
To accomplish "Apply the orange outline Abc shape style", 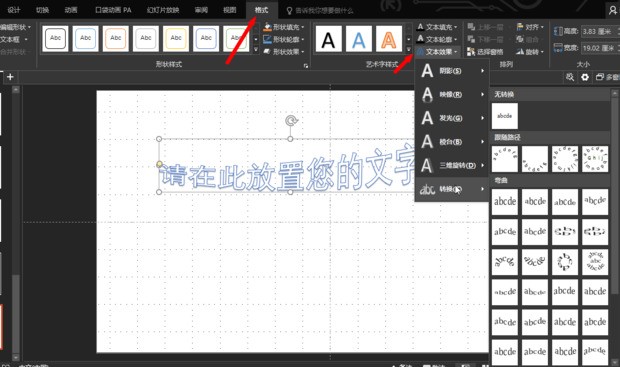I will point(115,38).
